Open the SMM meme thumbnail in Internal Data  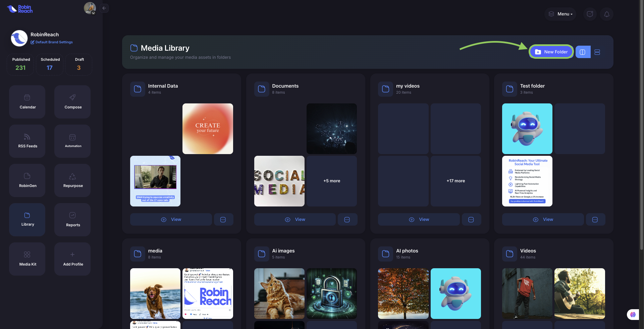pos(155,181)
